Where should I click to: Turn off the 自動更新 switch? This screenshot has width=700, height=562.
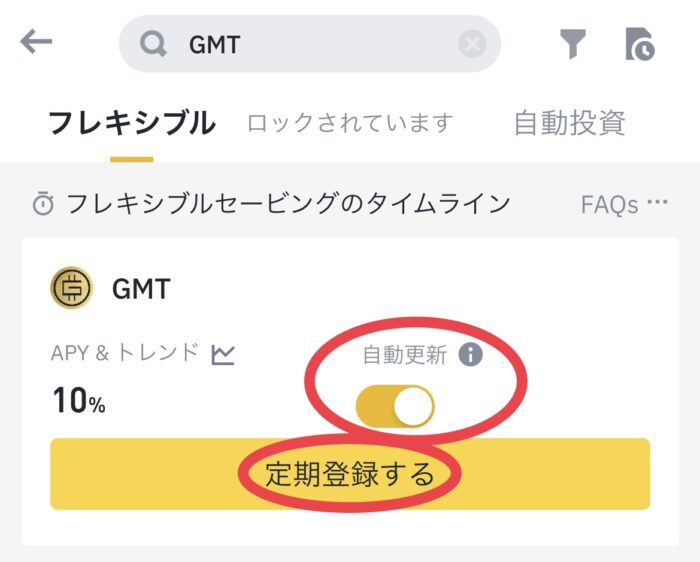(x=395, y=407)
